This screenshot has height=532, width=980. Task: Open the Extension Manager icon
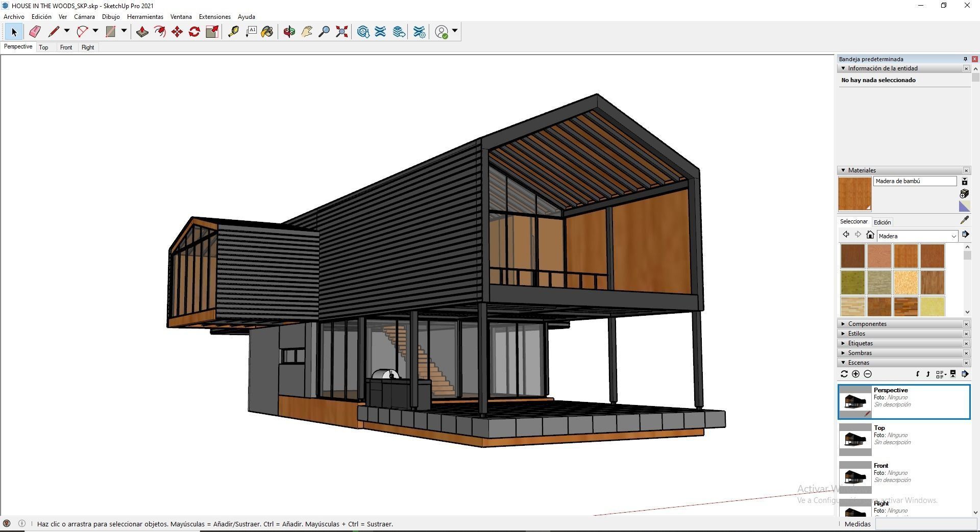click(420, 32)
